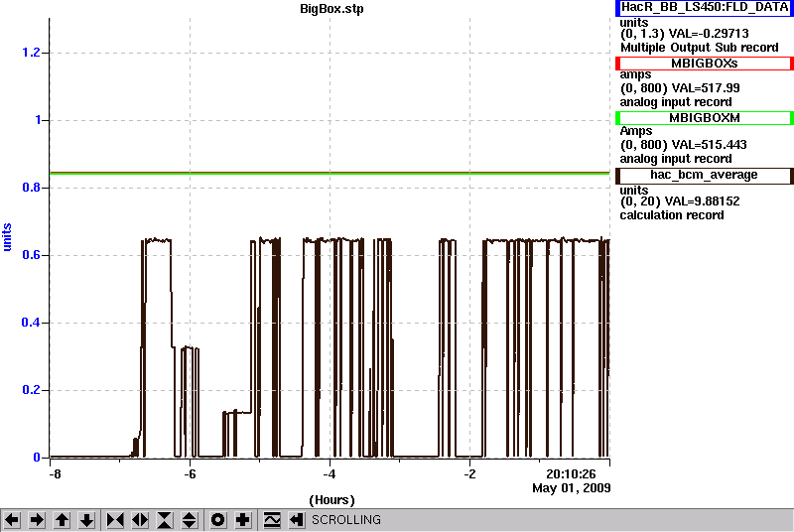Click the 'analog input record' text under MBIGBOXs
The image size is (794, 532).
point(676,102)
